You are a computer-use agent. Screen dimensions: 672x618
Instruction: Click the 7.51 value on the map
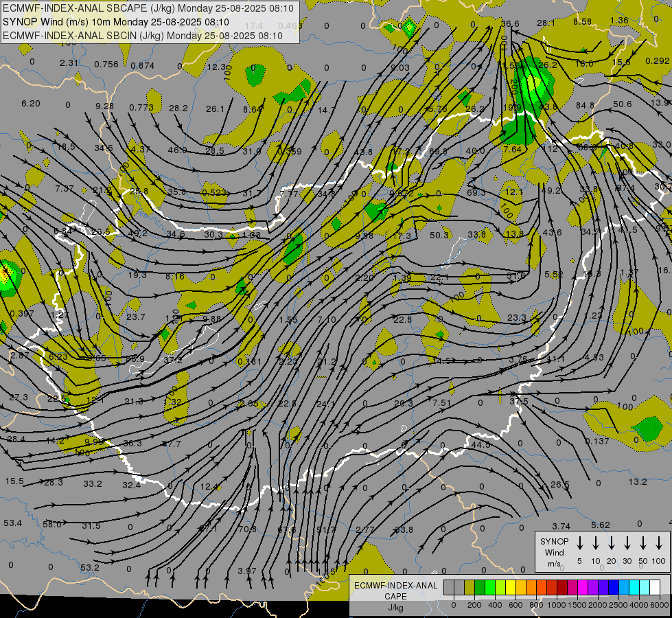coord(442,402)
